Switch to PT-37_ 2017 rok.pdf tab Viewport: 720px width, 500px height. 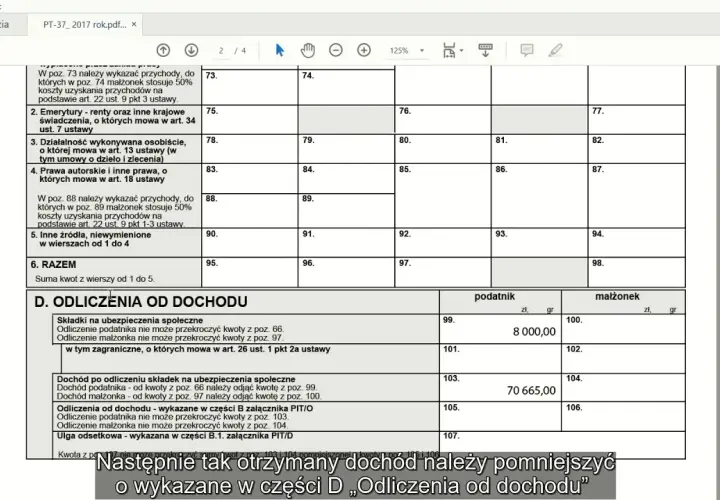(x=84, y=25)
